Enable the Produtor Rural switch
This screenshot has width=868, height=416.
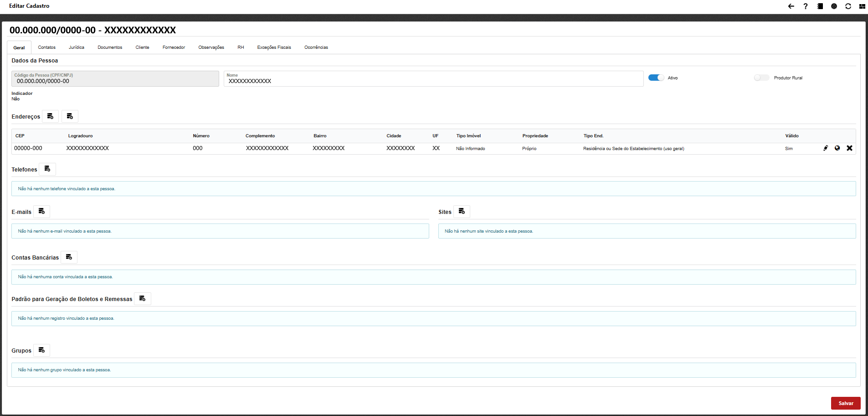761,78
